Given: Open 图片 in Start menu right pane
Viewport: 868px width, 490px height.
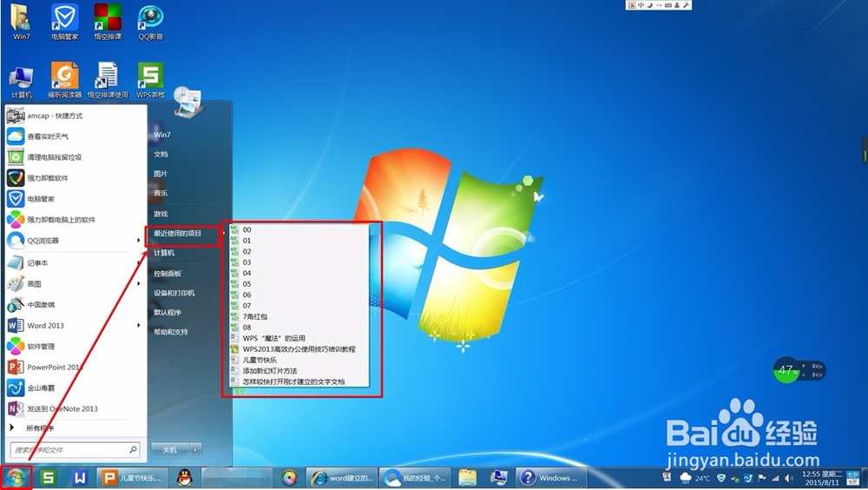Looking at the screenshot, I should coord(161,174).
